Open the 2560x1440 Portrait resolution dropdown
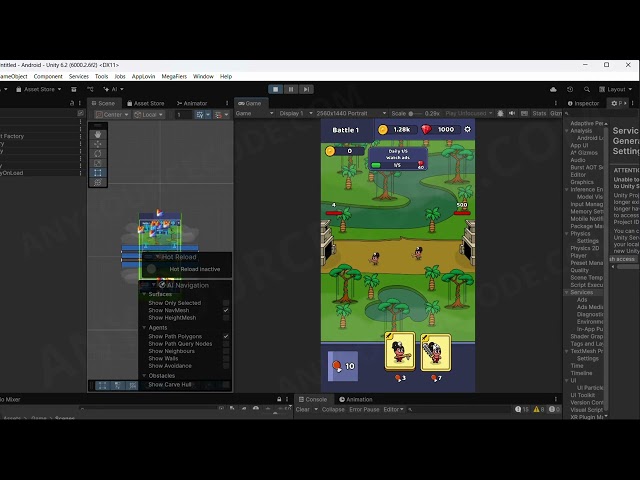This screenshot has height=480, width=640. 351,113
